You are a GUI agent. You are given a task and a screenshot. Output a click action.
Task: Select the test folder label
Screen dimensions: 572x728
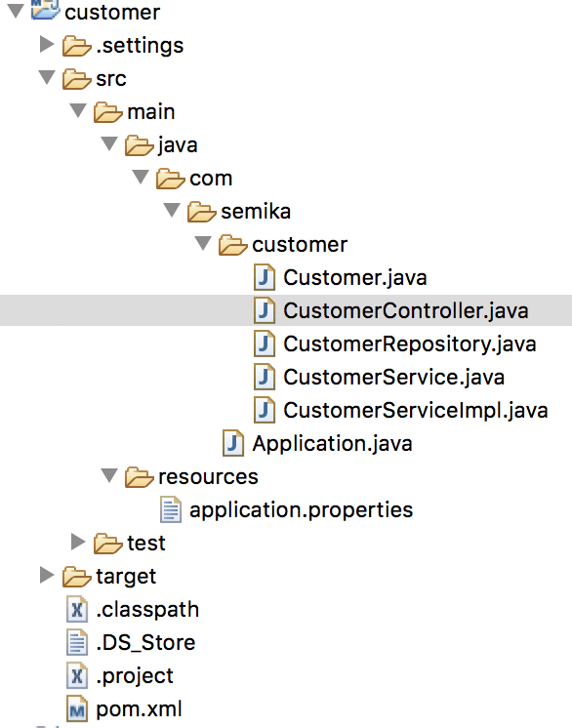click(x=146, y=544)
